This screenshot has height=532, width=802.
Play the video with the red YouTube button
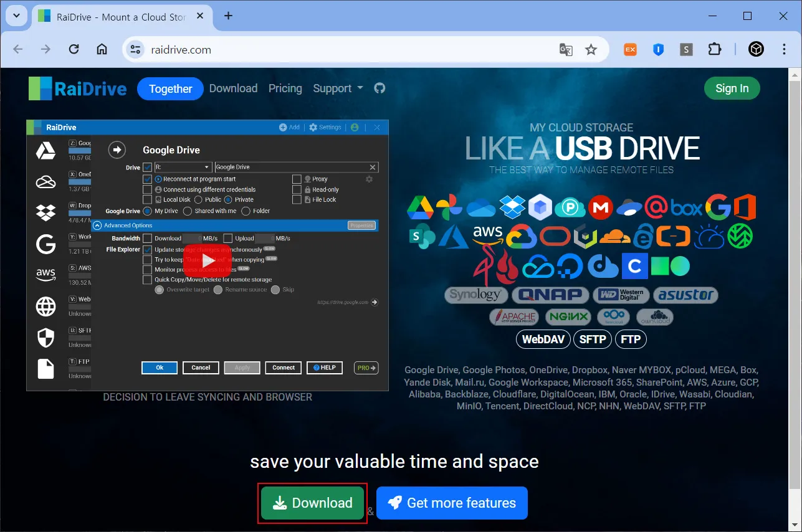pyautogui.click(x=208, y=260)
